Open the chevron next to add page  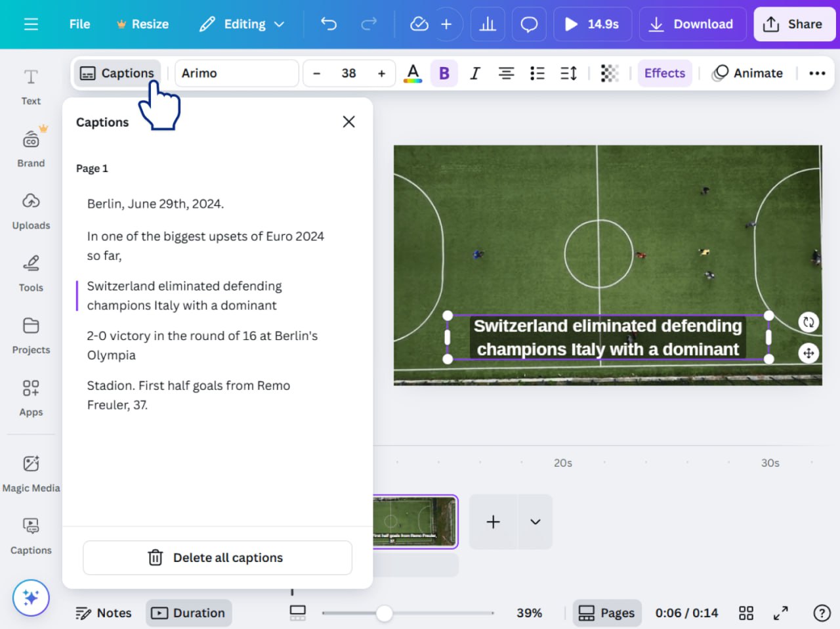534,521
